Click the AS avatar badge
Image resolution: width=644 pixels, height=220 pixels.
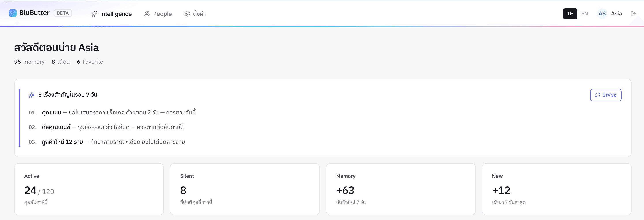click(x=602, y=14)
